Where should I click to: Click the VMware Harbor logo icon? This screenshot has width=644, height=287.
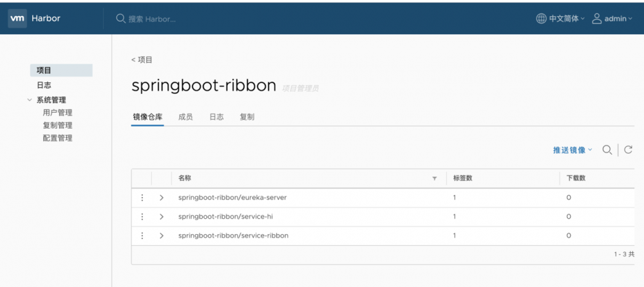(17, 19)
